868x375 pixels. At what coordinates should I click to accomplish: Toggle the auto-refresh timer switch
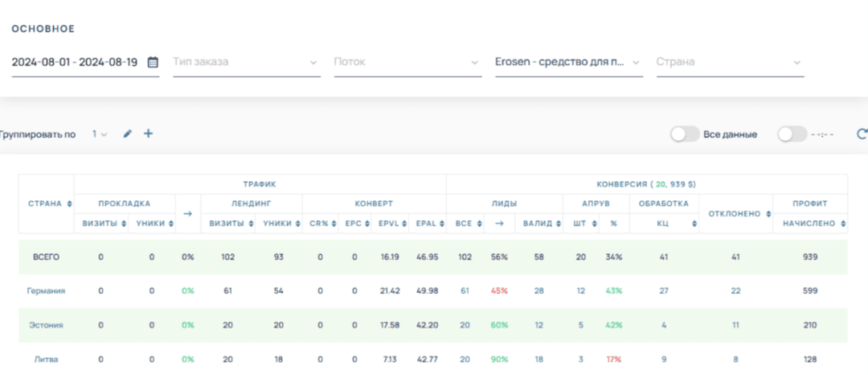tap(791, 134)
